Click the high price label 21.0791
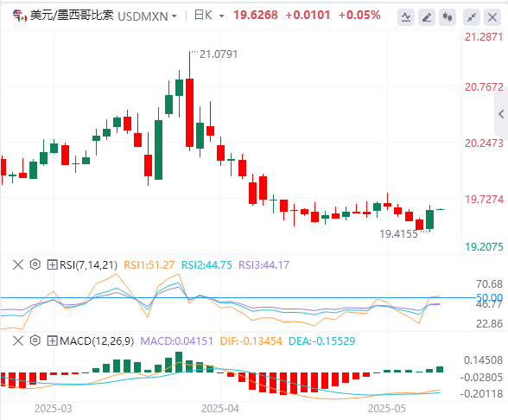The height and width of the screenshot is (420, 508). tap(219, 54)
